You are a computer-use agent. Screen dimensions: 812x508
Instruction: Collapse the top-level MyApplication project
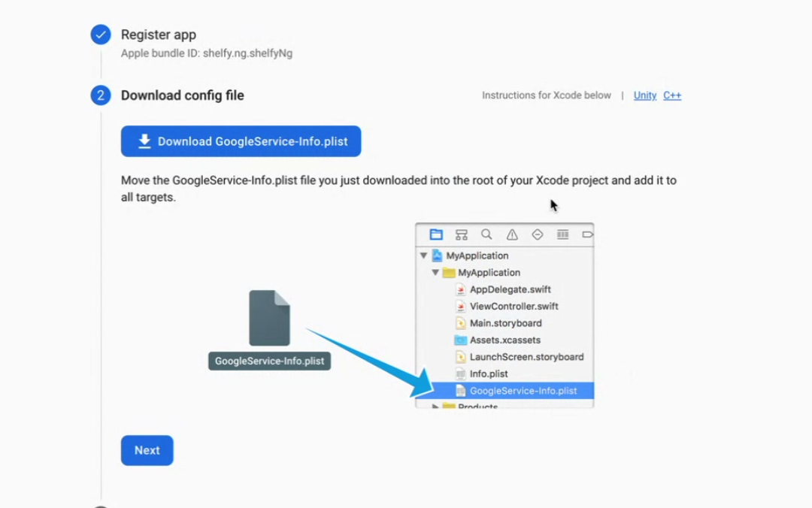tap(424, 256)
